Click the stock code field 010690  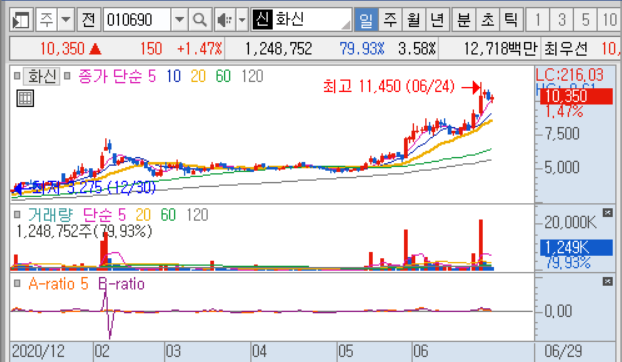click(x=137, y=19)
